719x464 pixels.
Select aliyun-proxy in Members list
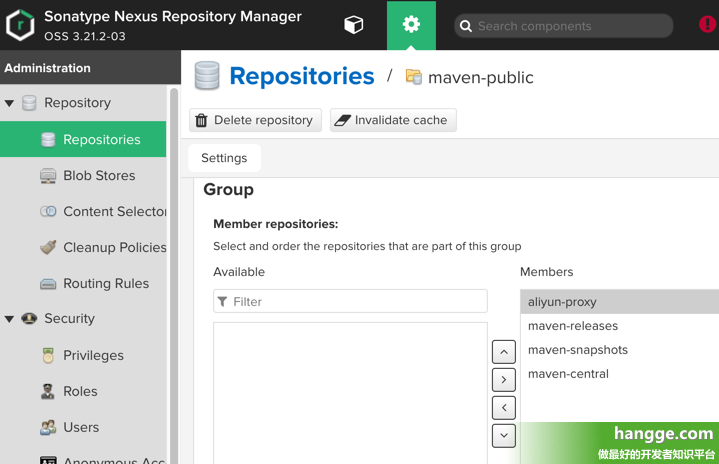click(x=619, y=302)
